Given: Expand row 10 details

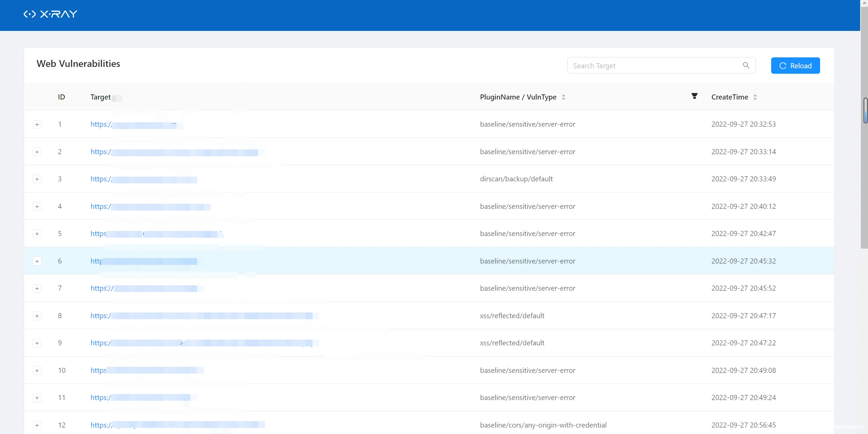Looking at the screenshot, I should pos(37,370).
